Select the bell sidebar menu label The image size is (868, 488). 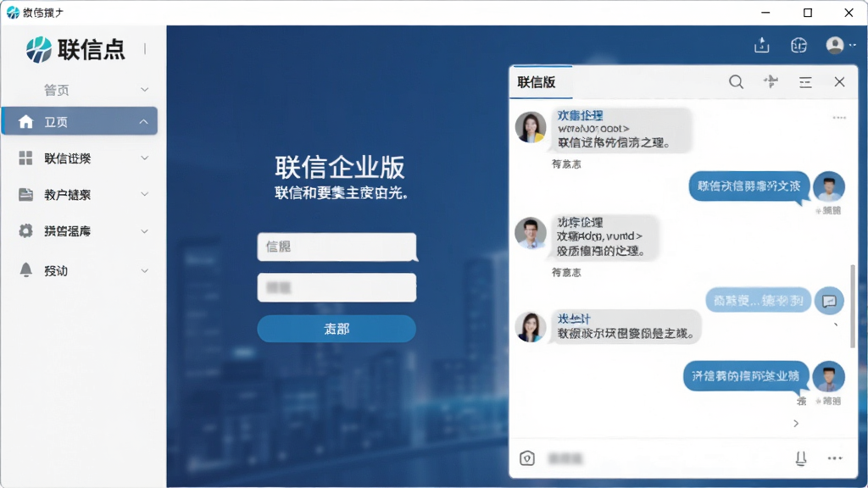(x=56, y=270)
